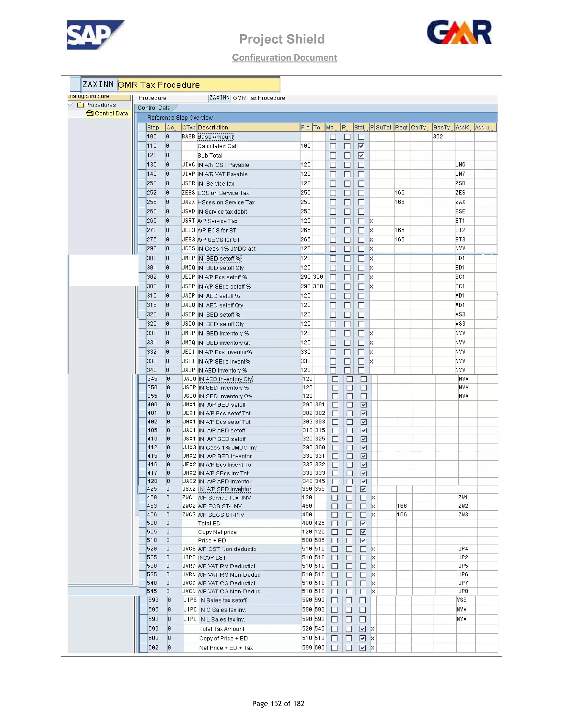The image size is (563, 728).
Task: Click the 362 BasTy value for Base Amount
Action: coord(443,137)
